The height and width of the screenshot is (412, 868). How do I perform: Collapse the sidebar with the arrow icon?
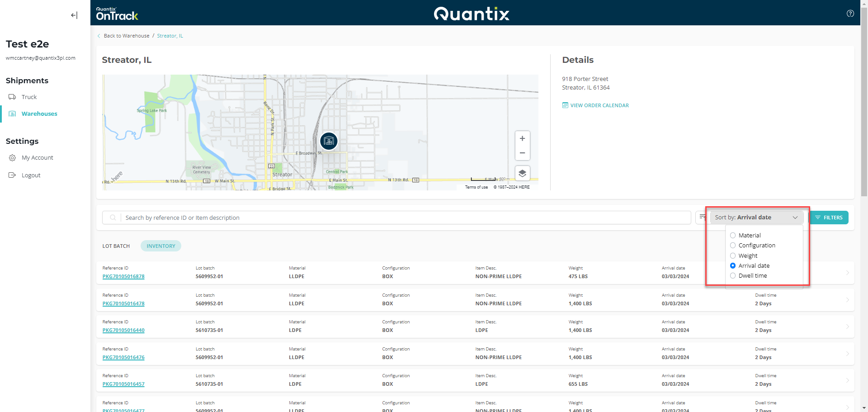tap(74, 15)
